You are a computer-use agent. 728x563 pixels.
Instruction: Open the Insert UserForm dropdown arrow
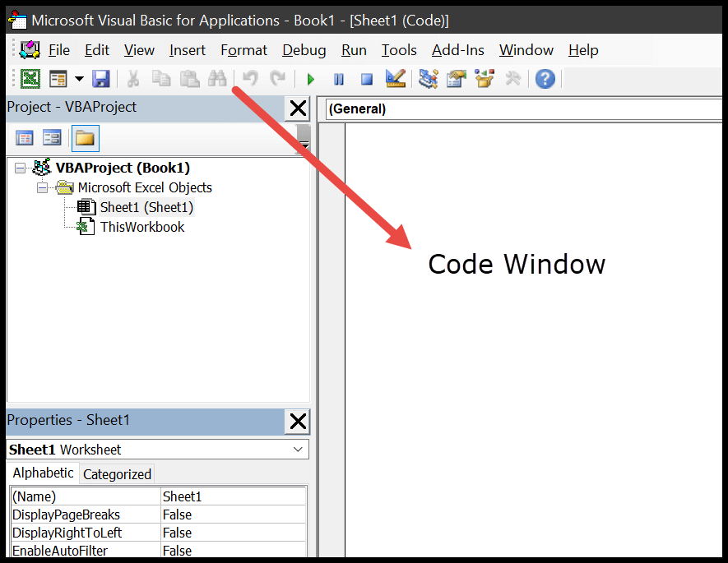79,79
